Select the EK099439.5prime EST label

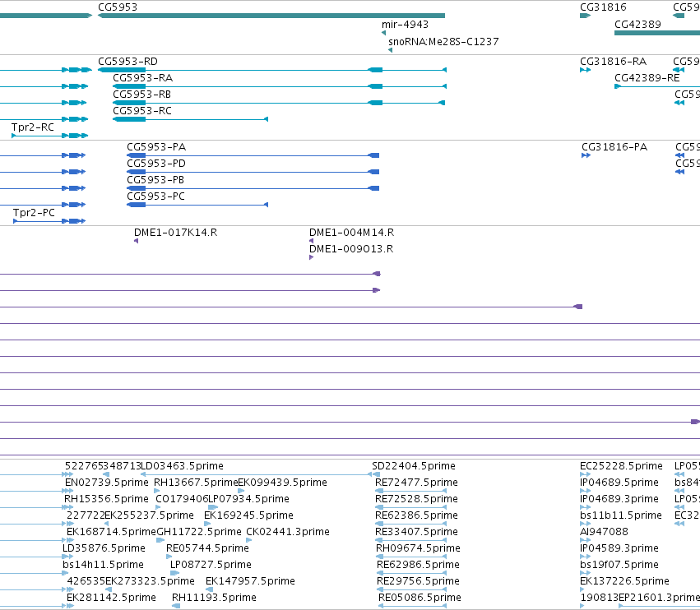point(283,483)
